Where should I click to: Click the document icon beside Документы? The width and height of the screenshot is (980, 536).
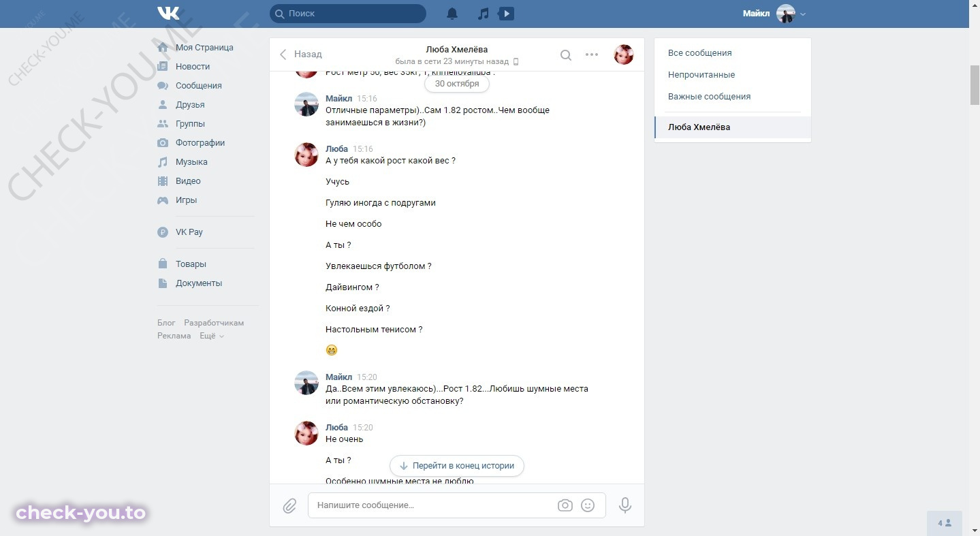(x=163, y=283)
